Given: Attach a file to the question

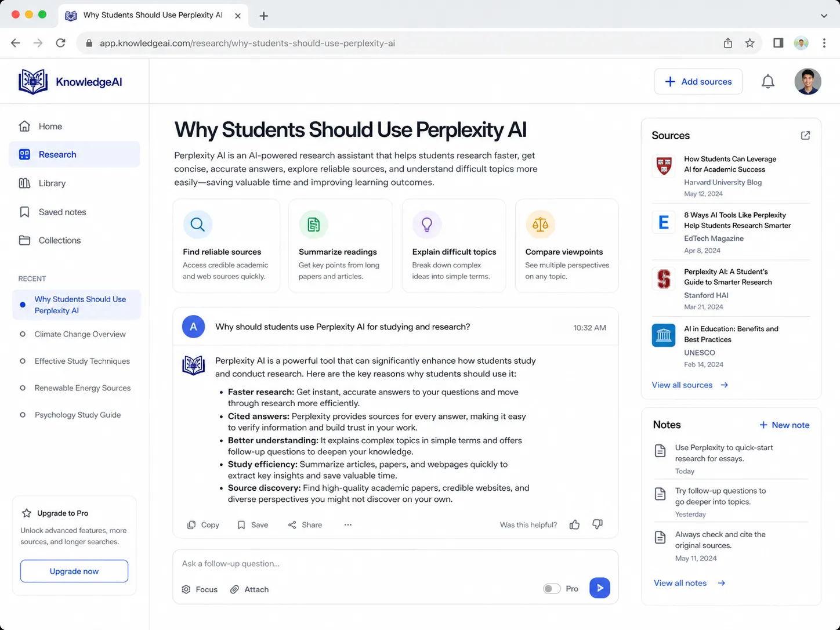Looking at the screenshot, I should (249, 589).
